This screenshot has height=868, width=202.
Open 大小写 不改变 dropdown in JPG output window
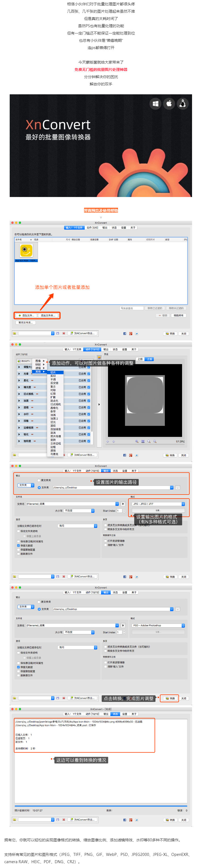pos(79,511)
